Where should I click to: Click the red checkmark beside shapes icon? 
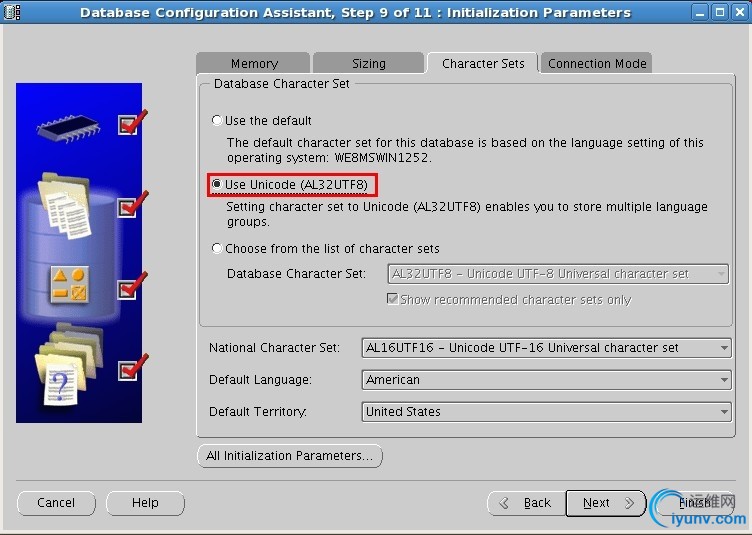[x=133, y=286]
